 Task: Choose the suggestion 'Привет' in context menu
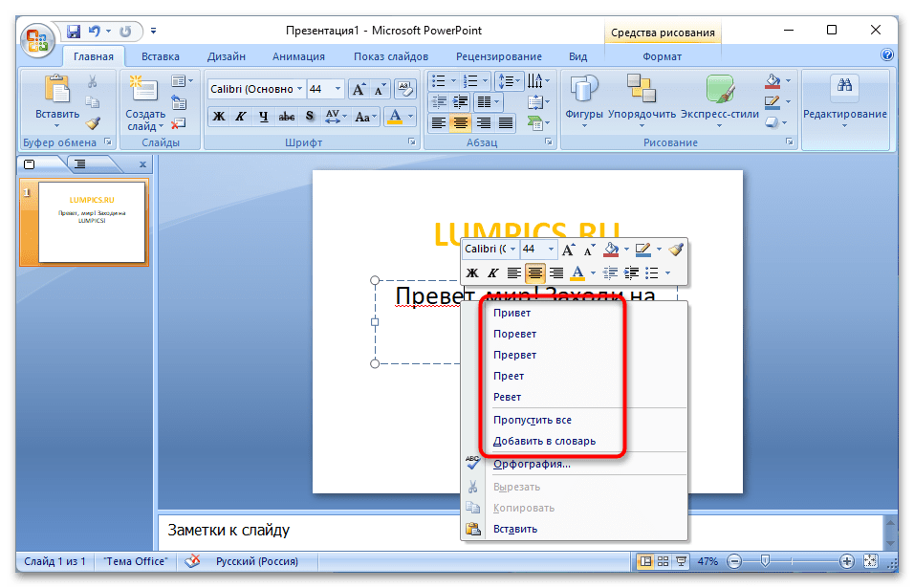(511, 313)
